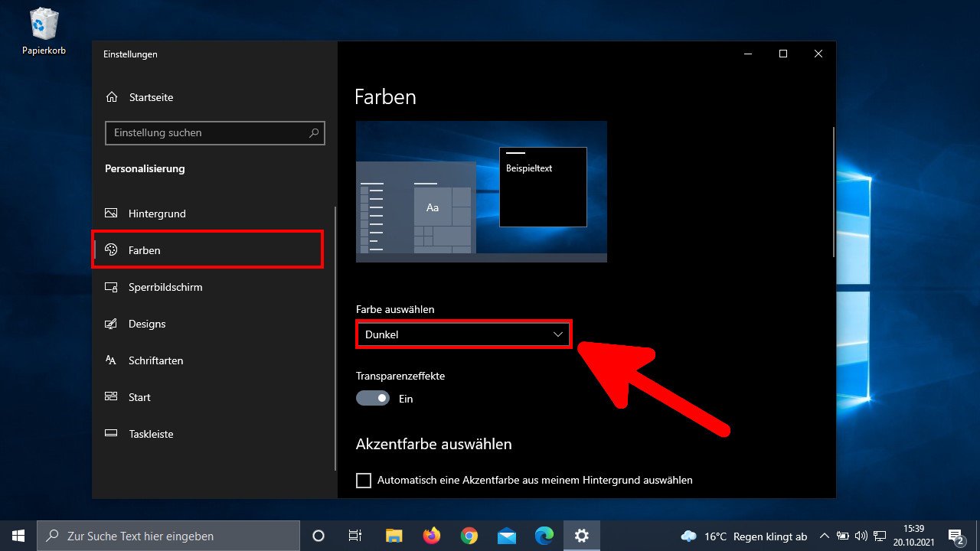Click the Einstellung suchen search field
The image size is (980, 551).
214,132
